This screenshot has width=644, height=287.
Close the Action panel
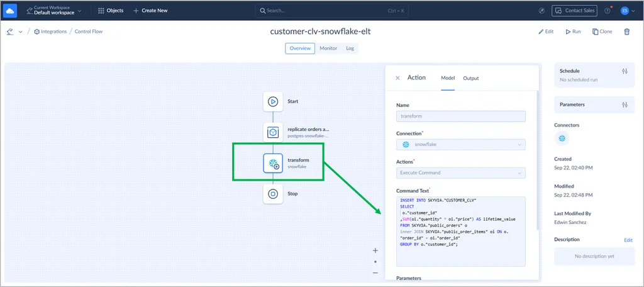click(397, 78)
